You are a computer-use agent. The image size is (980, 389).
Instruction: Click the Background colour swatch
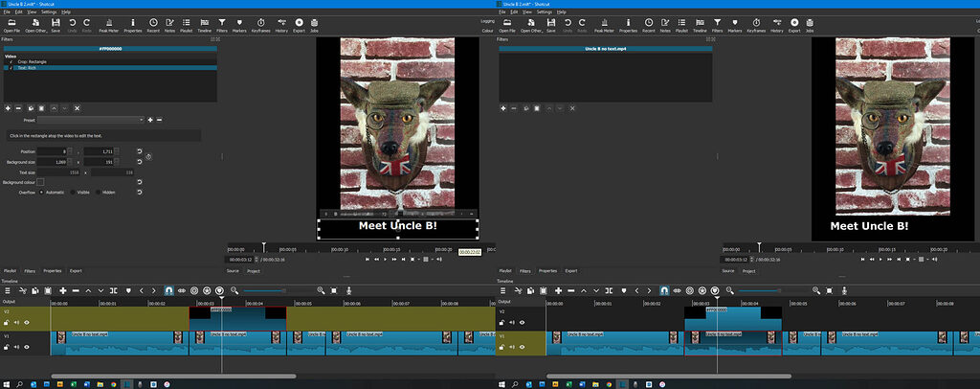click(x=40, y=181)
